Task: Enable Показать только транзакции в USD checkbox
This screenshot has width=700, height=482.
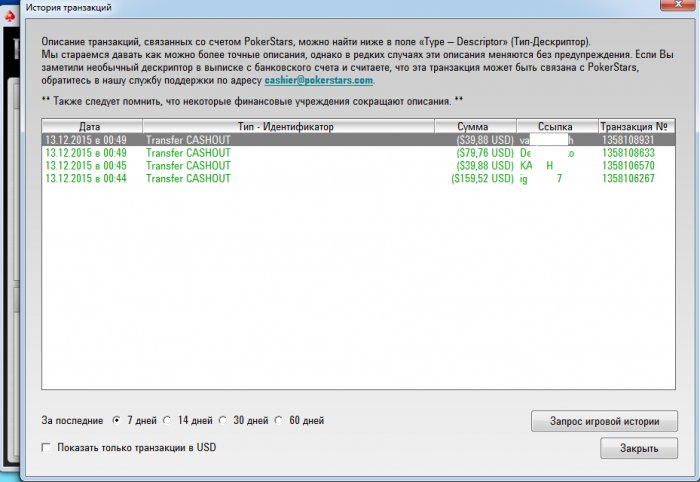Action: point(46,447)
